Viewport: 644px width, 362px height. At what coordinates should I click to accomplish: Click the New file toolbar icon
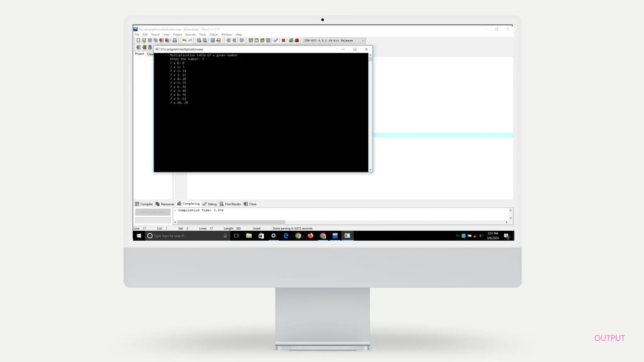click(138, 41)
